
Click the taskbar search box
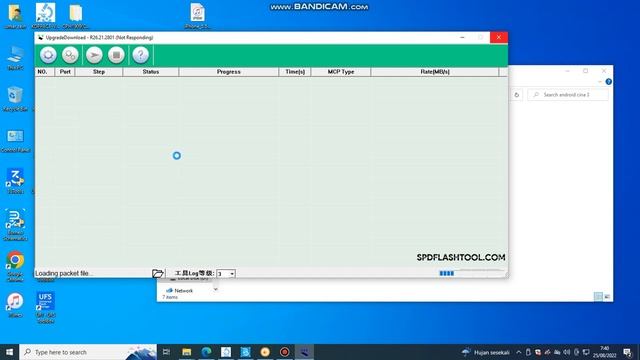coord(88,352)
